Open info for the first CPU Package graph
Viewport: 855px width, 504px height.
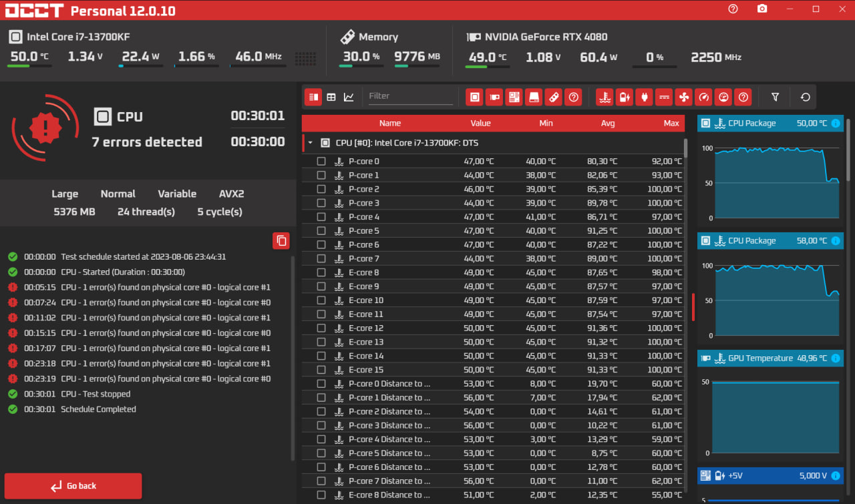836,123
